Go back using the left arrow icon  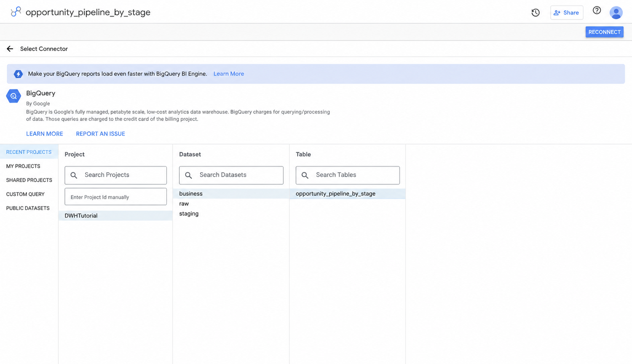(10, 49)
